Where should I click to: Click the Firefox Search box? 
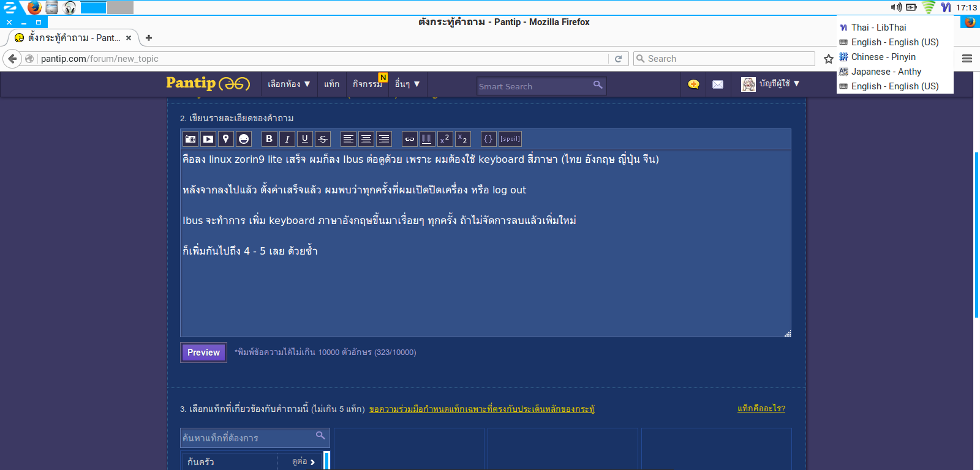[x=724, y=59]
